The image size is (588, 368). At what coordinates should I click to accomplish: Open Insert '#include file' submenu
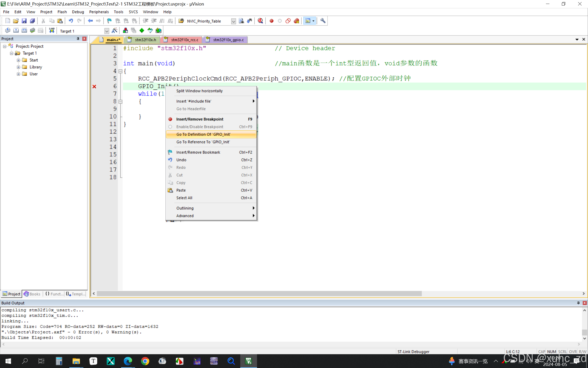(x=211, y=101)
